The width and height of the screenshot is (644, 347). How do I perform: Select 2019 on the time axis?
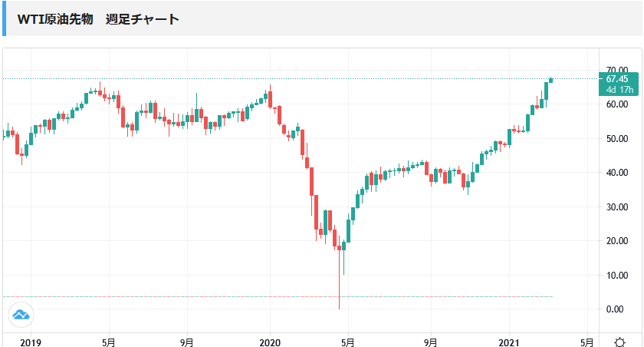pos(30,342)
